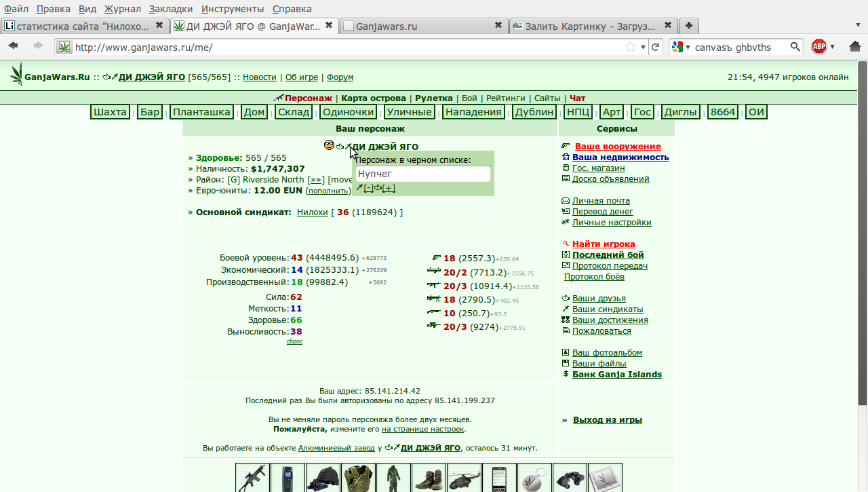Click the house icon beside Ваша недвижимость
Viewport: 868px width, 492px height.
click(566, 157)
